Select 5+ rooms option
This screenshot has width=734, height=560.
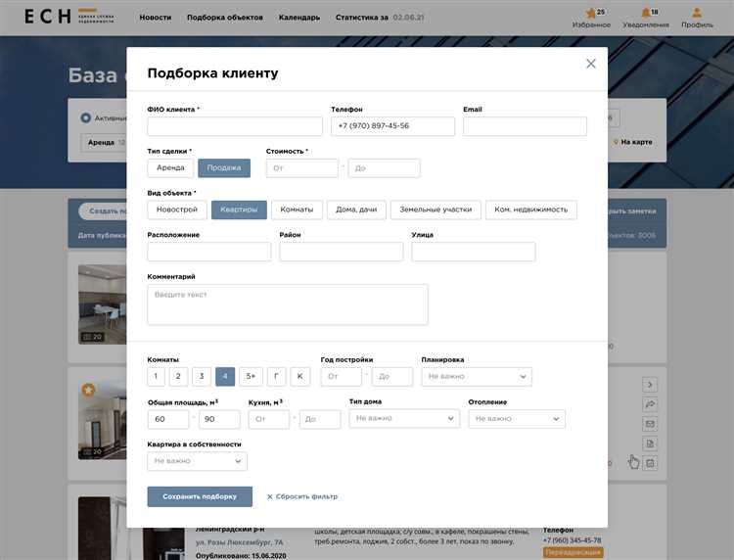coord(251,376)
